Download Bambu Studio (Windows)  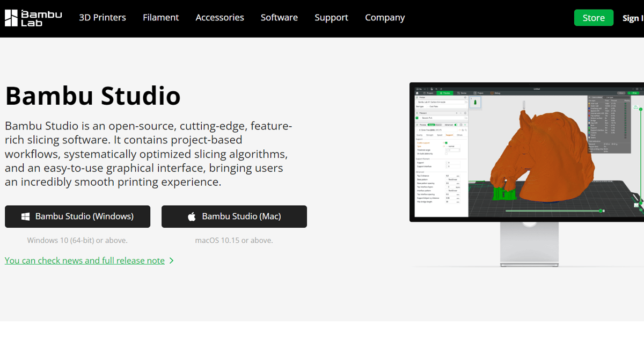pos(78,216)
